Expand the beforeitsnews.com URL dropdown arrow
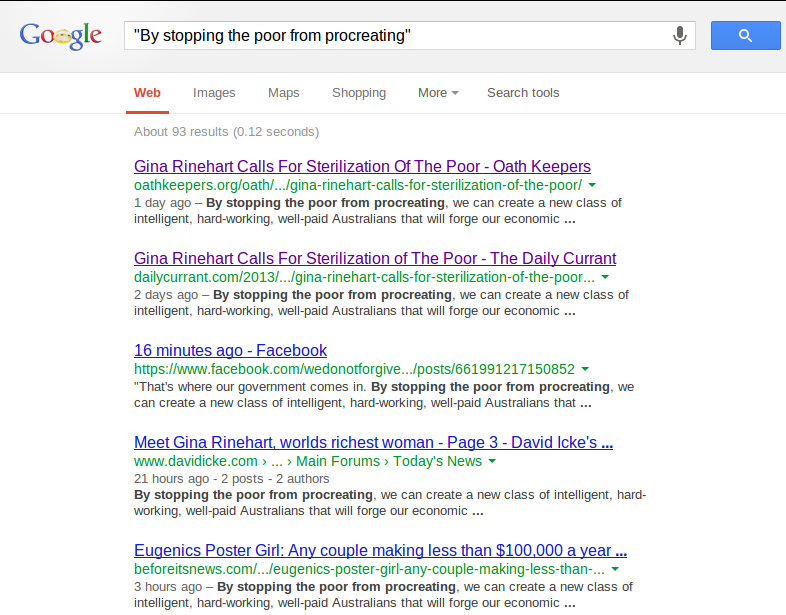Viewport: 786px width, 615px height. click(x=615, y=570)
